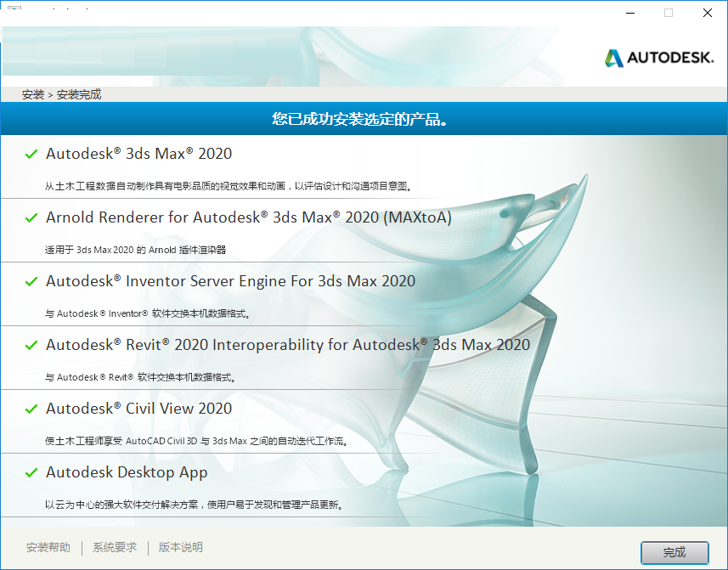Open the 安装帮助 link
Screen dimensions: 728x570
pos(48,548)
